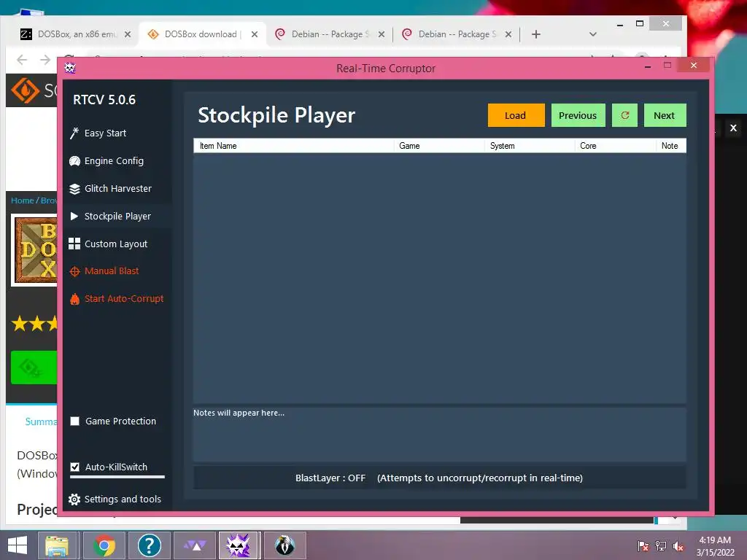This screenshot has height=560, width=747.
Task: Open a new browser tab
Action: pos(536,34)
